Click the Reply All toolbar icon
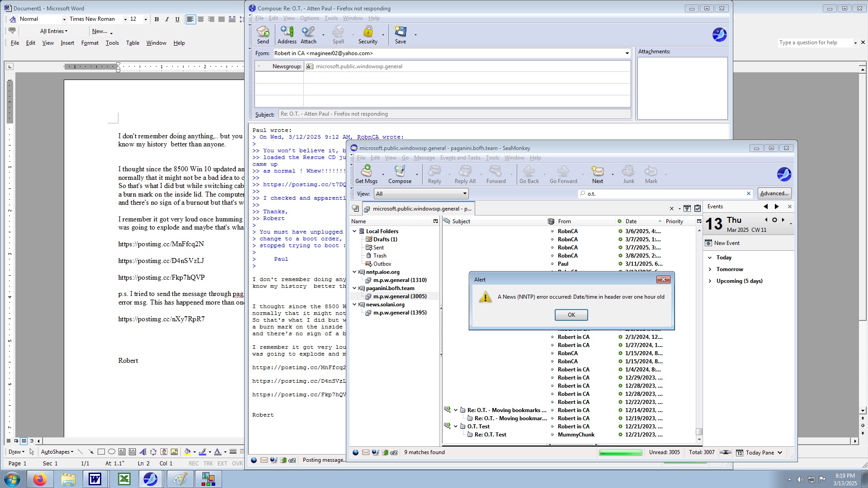This screenshot has width=868, height=488. pos(465,174)
